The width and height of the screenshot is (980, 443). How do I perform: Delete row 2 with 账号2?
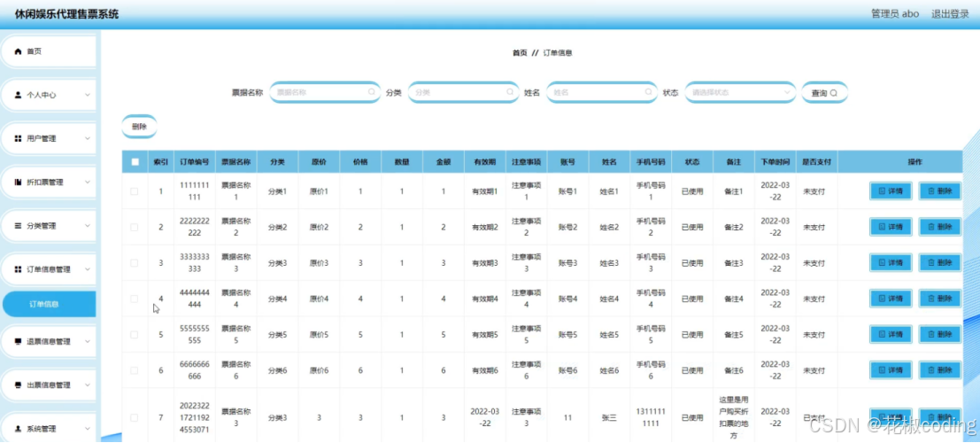pos(939,227)
